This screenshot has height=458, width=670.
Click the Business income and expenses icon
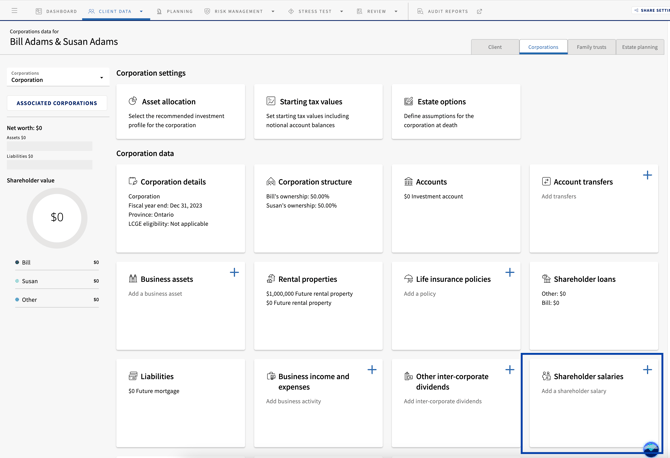coord(270,376)
